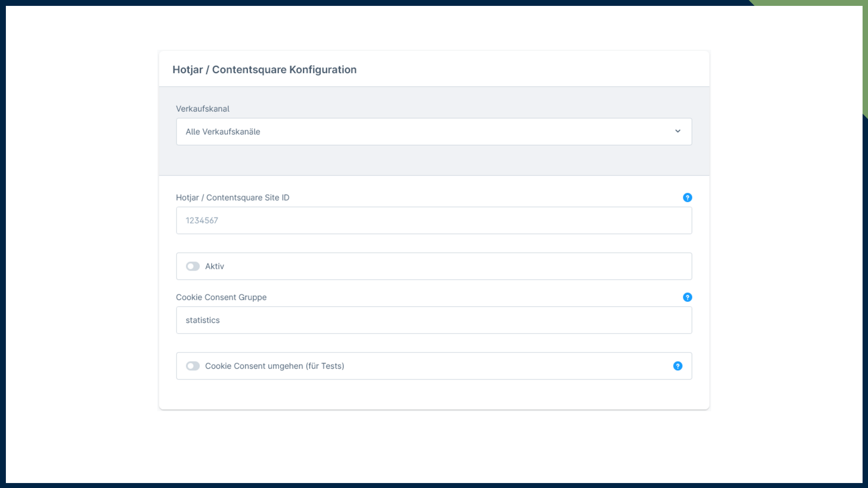
Task: Click the 'Cookie Consent Gruppe' label
Action: pos(221,297)
